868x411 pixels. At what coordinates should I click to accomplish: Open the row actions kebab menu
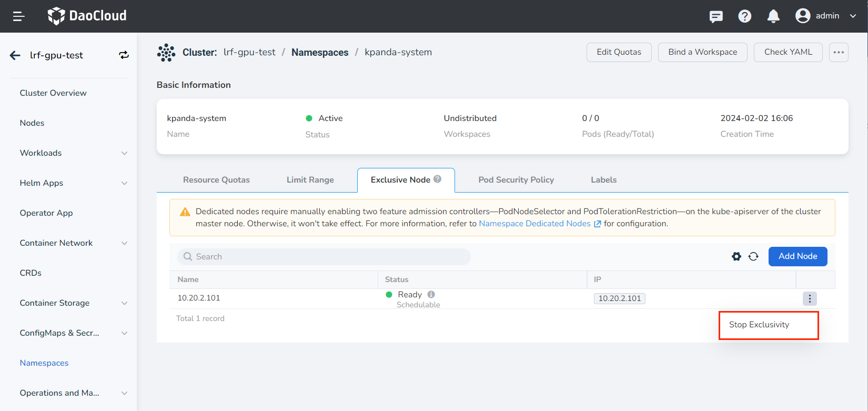click(810, 298)
